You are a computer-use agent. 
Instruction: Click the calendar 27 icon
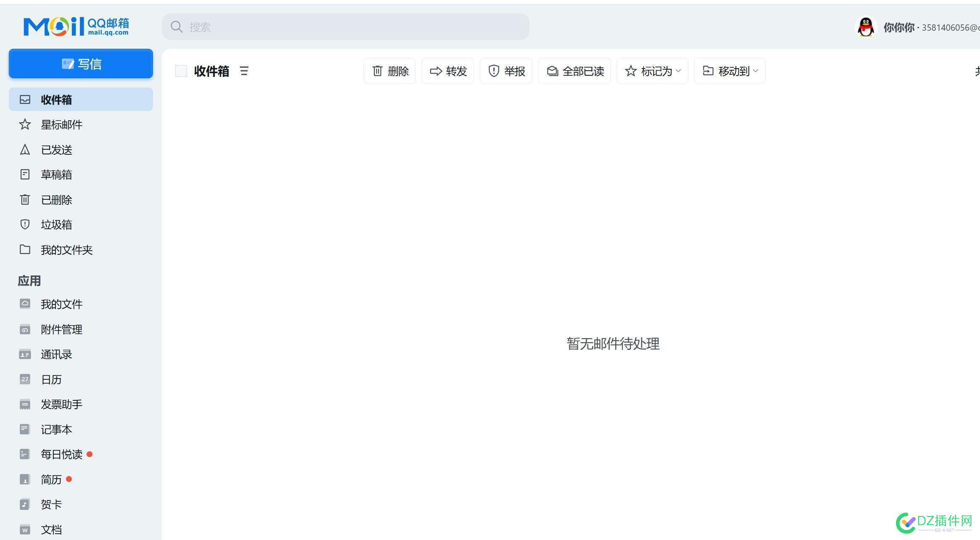[25, 379]
